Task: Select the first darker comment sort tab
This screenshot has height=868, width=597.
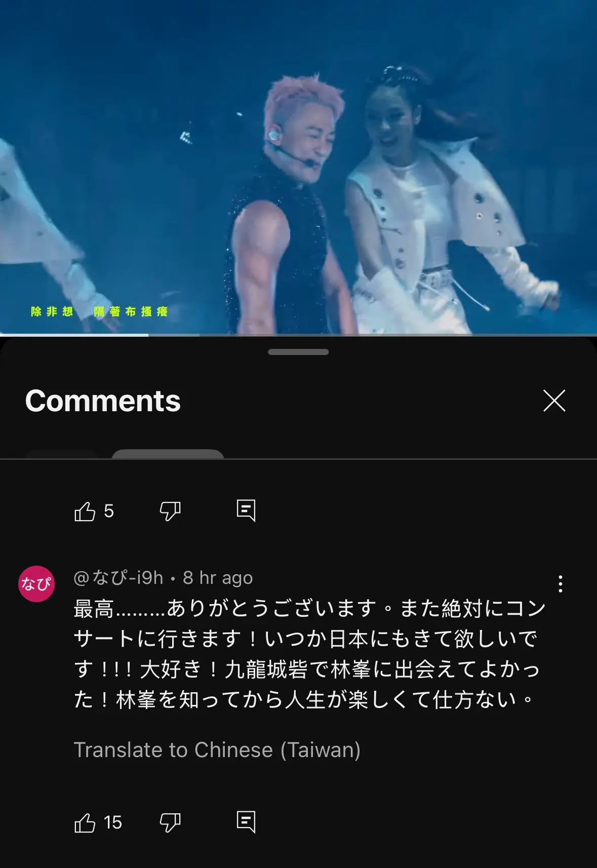Action: 62,454
